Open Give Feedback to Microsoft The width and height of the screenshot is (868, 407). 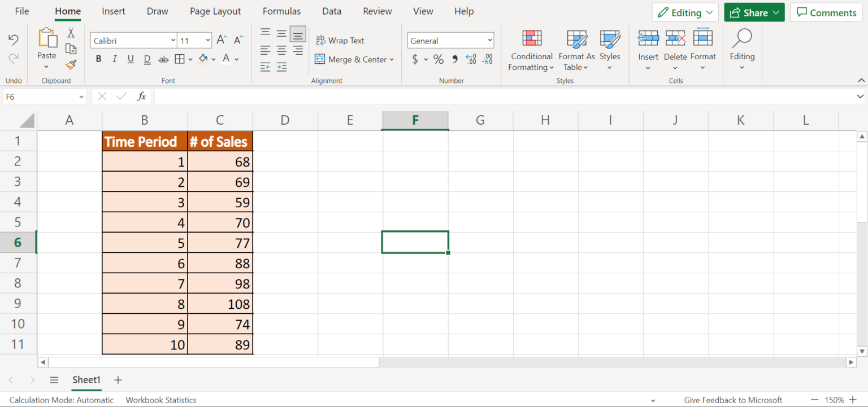733,400
